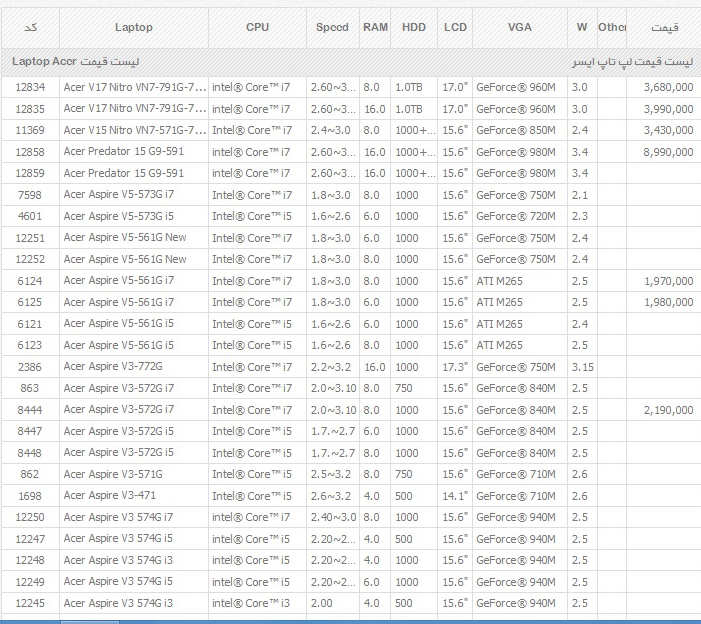Click the W weight column header

[582, 27]
